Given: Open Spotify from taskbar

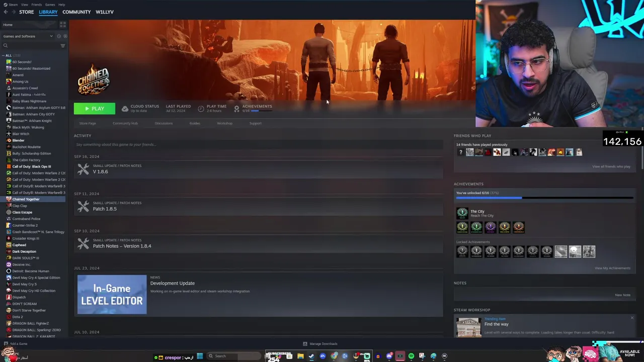Looking at the screenshot, I should (x=411, y=356).
